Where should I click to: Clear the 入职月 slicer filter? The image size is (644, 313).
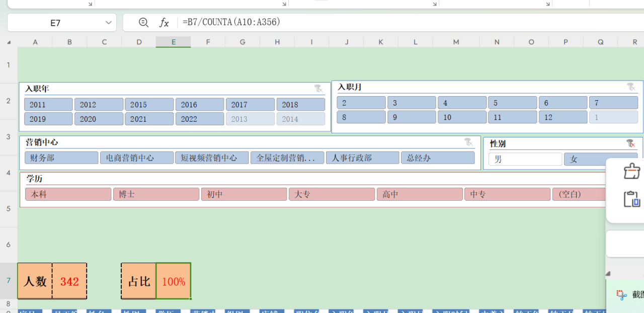[x=631, y=87]
